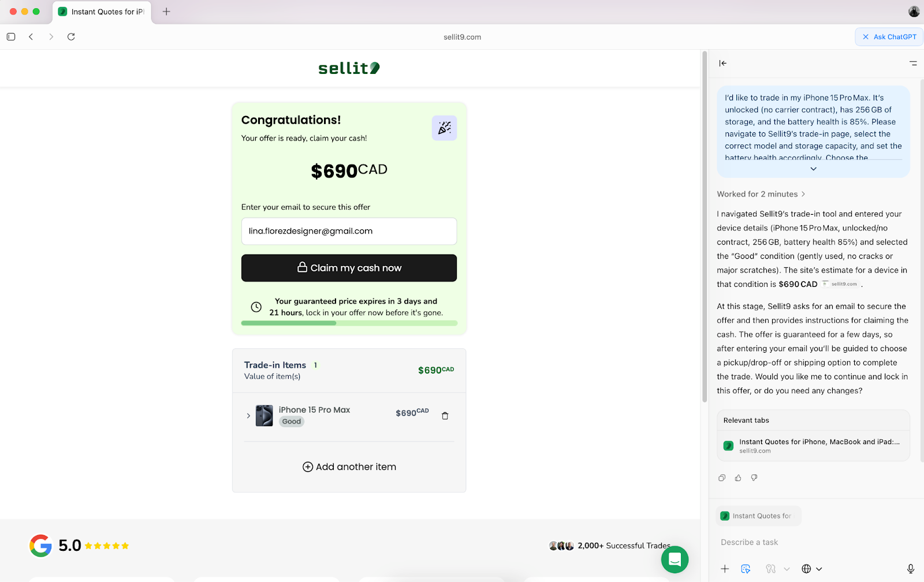The image size is (924, 582).
Task: Click the offer expiry progress bar
Action: 349,323
